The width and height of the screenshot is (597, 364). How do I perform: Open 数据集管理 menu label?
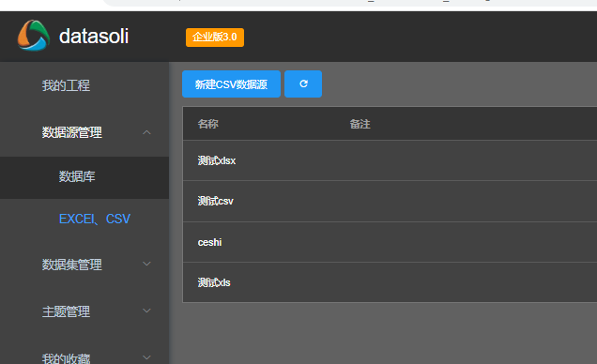72,265
